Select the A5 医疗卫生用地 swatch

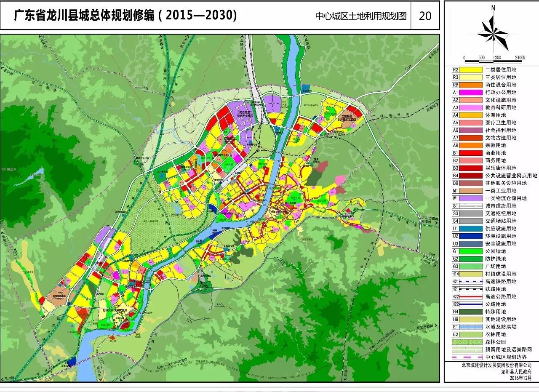471,123
